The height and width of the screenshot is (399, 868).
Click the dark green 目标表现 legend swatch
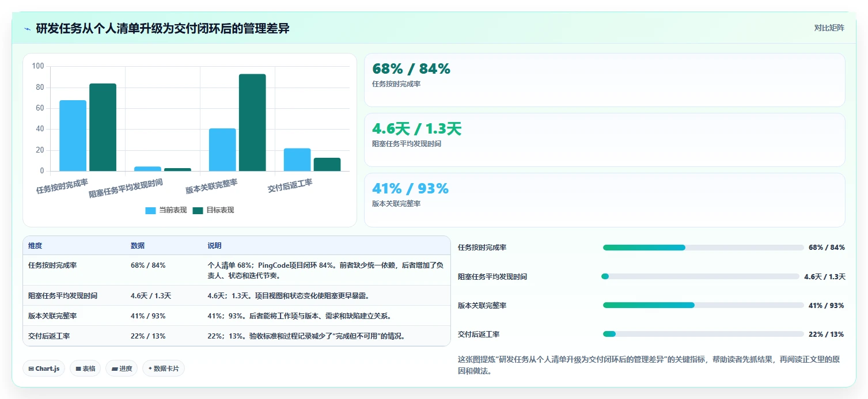coord(198,210)
